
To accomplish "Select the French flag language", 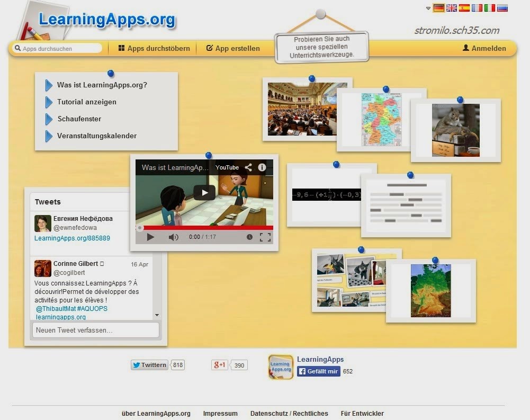I will (477, 8).
